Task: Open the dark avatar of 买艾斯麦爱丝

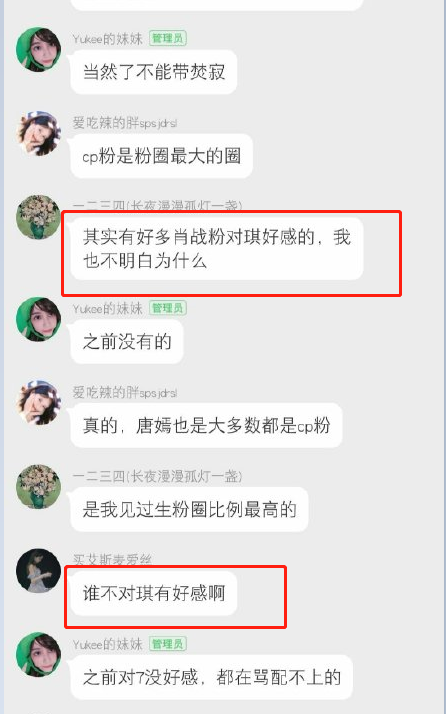Action: [x=38, y=571]
